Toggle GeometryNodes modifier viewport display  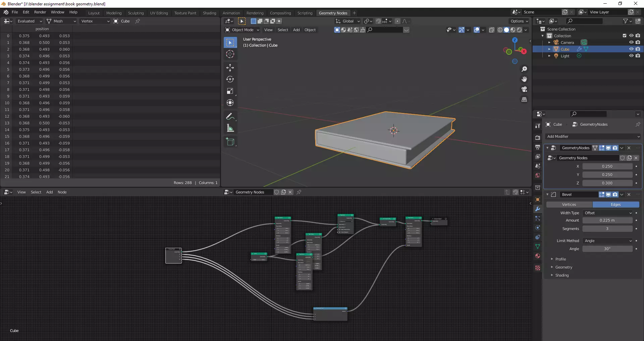point(608,148)
